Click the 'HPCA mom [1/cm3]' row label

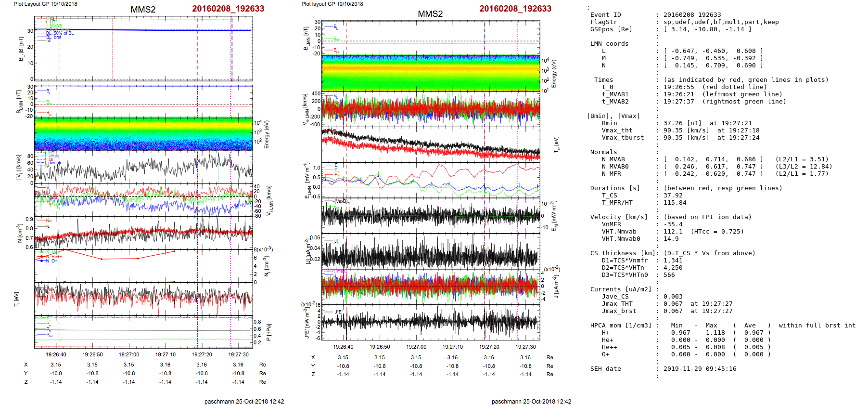click(621, 326)
